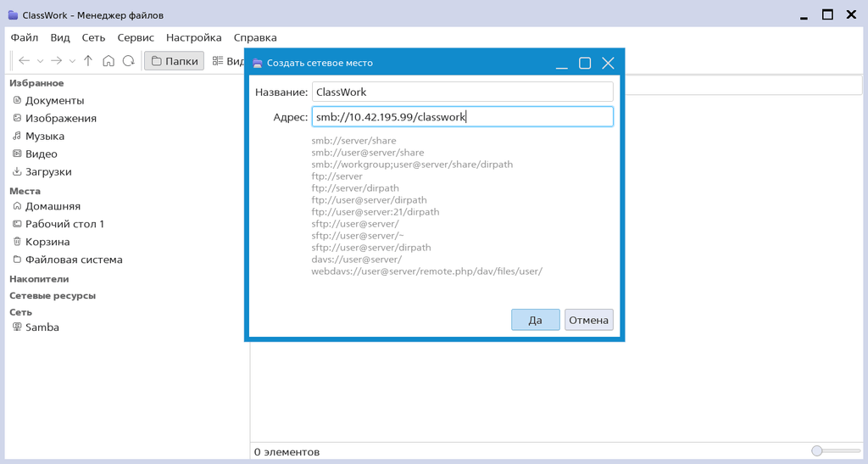This screenshot has width=868, height=464.
Task: Expand forward history dropdown arrow
Action: coord(72,61)
